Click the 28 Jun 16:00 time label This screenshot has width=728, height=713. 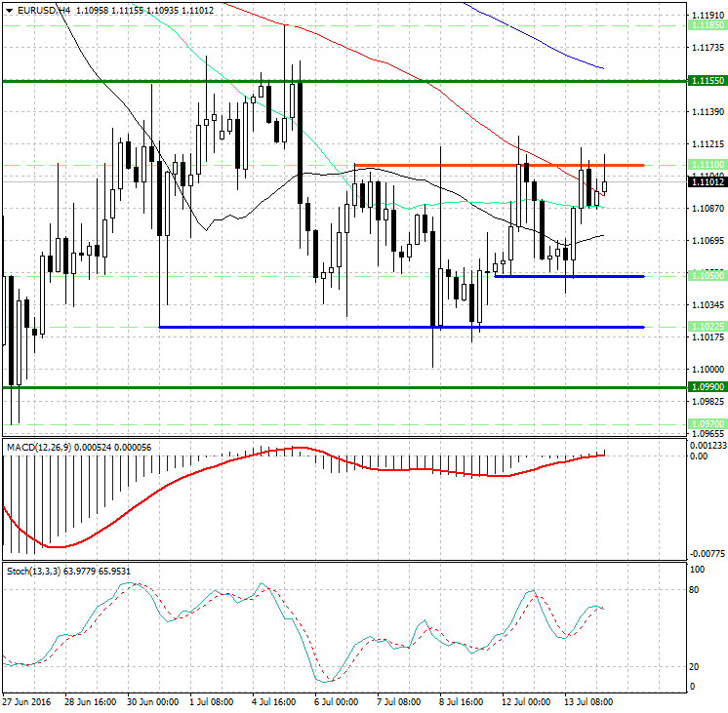pos(90,701)
